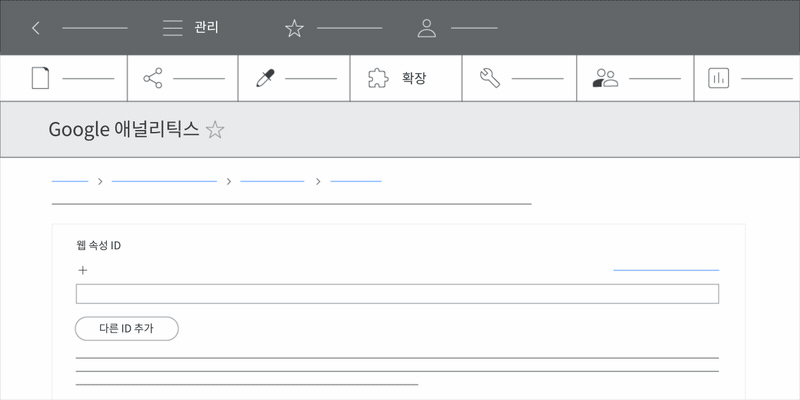This screenshot has width=800, height=400.
Task: Click the Google 애널리틱스 page title
Action: pyautogui.click(x=123, y=130)
